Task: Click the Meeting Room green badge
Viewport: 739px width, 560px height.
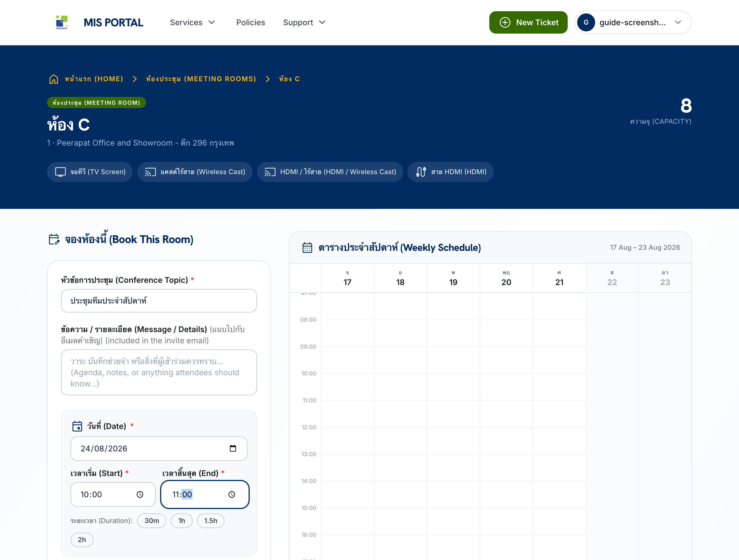Action: pos(97,102)
